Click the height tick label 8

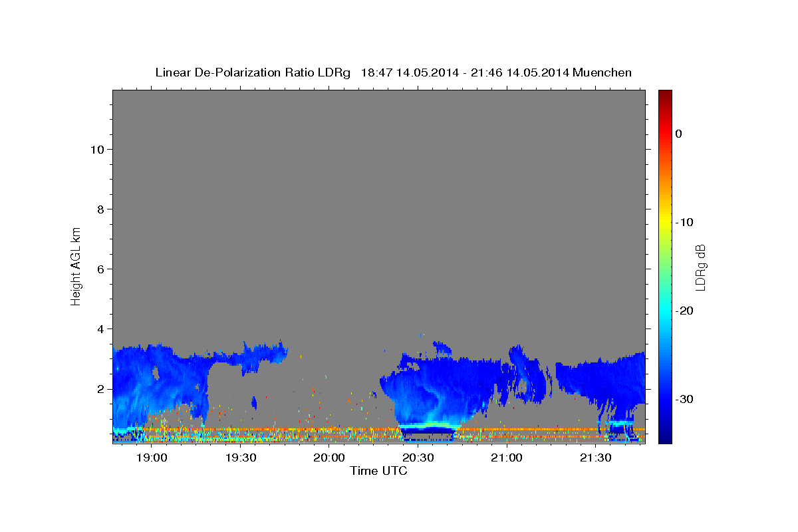[x=102, y=209]
